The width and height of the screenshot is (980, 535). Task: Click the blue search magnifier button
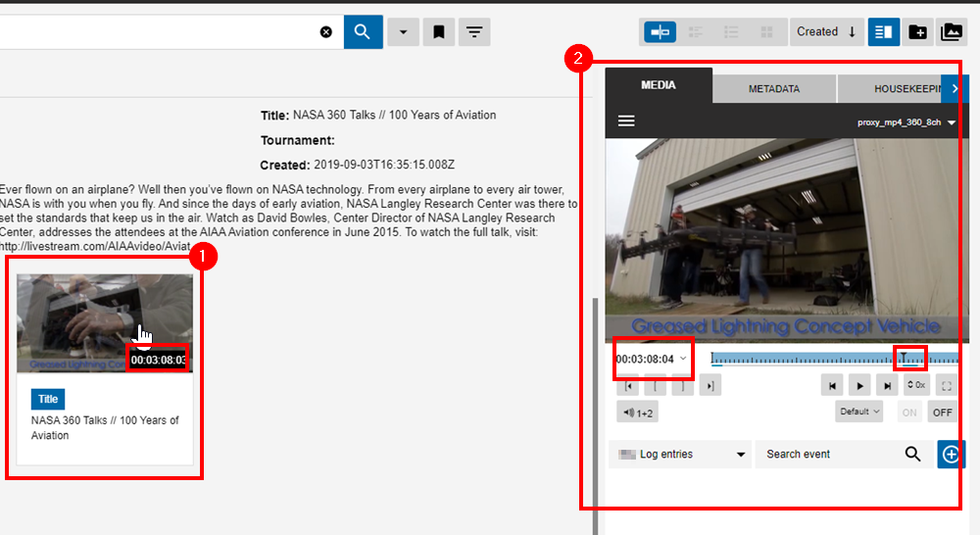click(363, 32)
